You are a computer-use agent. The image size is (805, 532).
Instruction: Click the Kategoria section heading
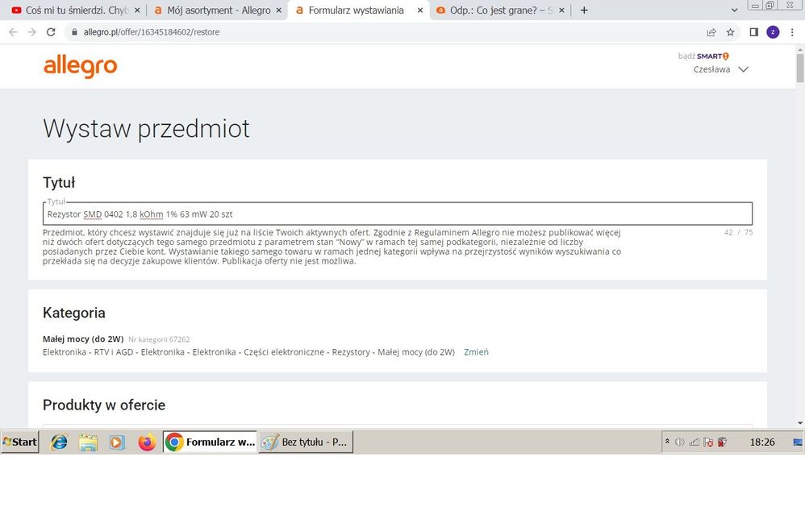point(74,313)
